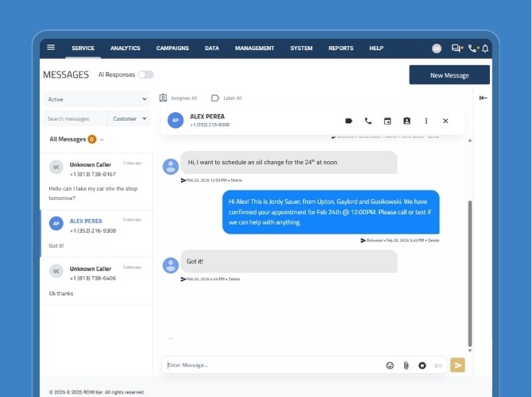Screen dimensions: 532x397
Task: Open the three-dot more options menu
Action: pos(426,121)
